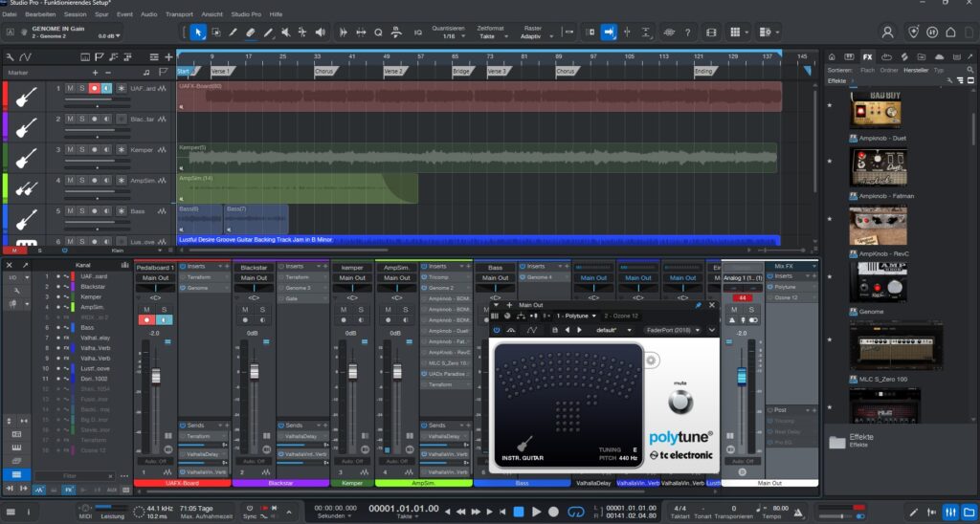This screenshot has height=524, width=980.
Task: Click the pin icon in Polytune window
Action: pyautogui.click(x=698, y=305)
